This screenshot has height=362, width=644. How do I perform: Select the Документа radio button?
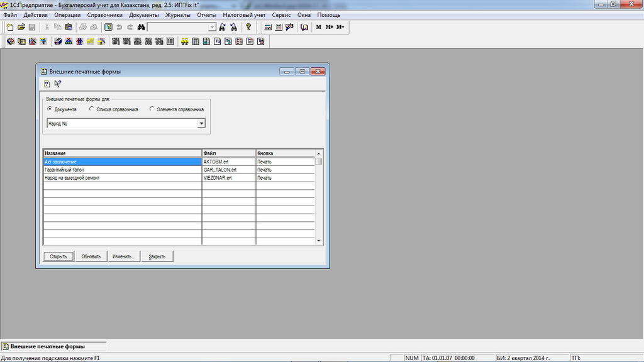coord(50,109)
